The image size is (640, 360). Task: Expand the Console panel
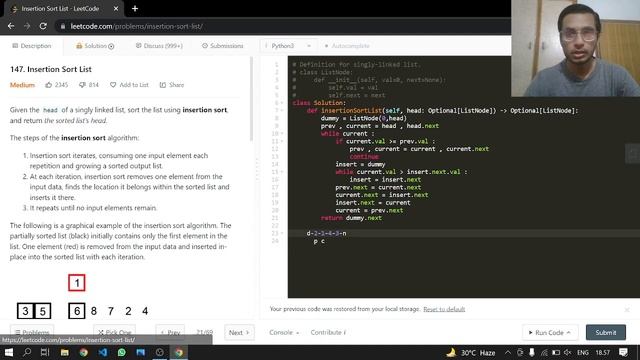click(x=284, y=332)
